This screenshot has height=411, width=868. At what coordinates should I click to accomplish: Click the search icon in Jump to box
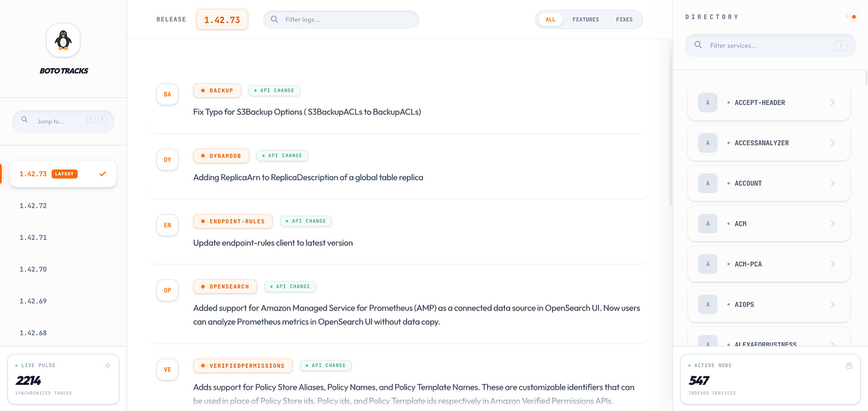(x=24, y=120)
